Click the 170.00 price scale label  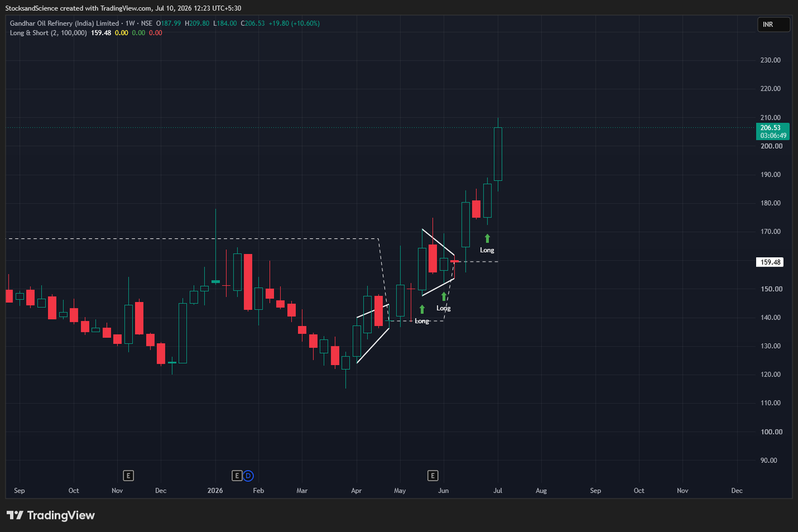coord(770,232)
